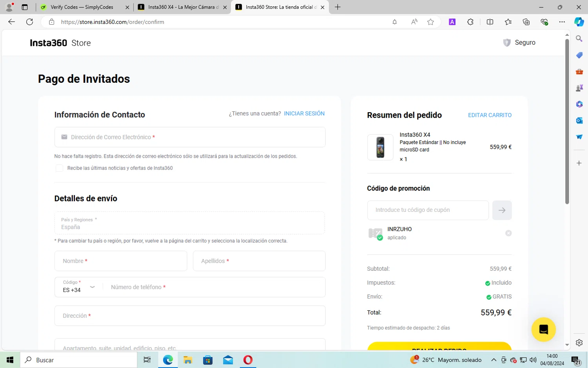Open the volume control in tray
This screenshot has width=588, height=368.
coord(533,360)
